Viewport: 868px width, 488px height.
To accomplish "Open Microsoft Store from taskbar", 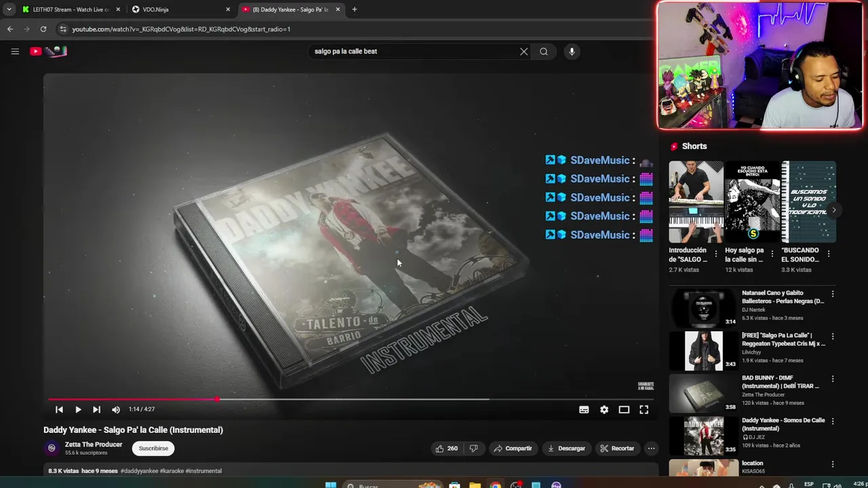I will point(455,485).
